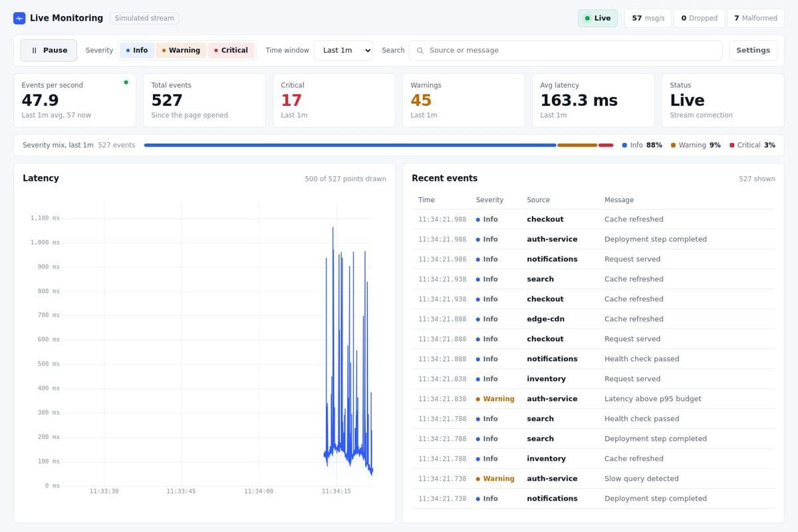Click the Source column header

point(538,199)
